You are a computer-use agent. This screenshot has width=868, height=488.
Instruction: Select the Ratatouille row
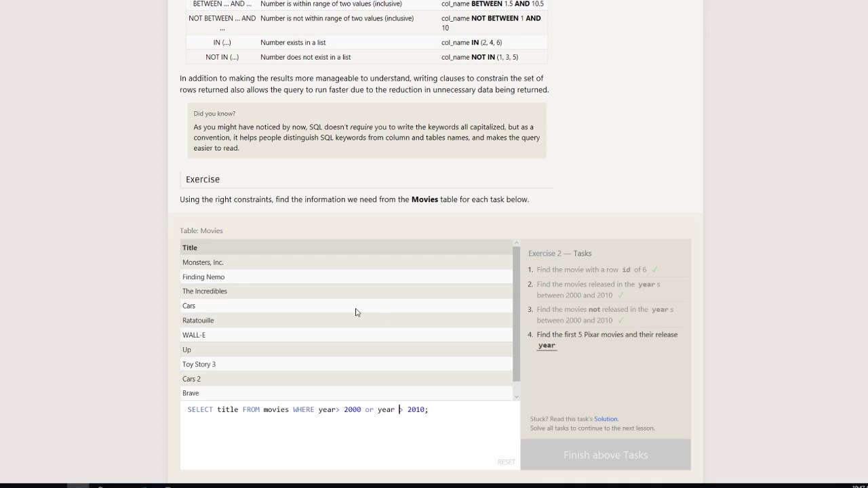(346, 321)
